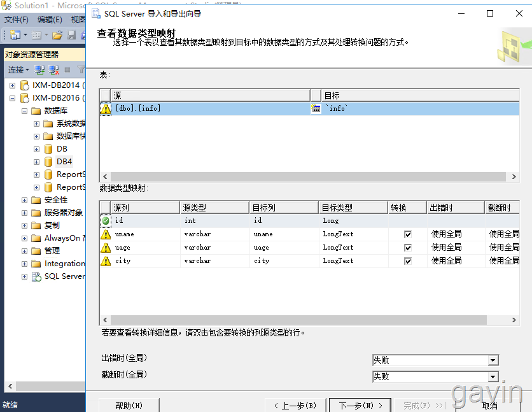Image resolution: width=532 pixels, height=412 pixels.
Task: Click the destination table icon next to `info`
Action: 316,108
